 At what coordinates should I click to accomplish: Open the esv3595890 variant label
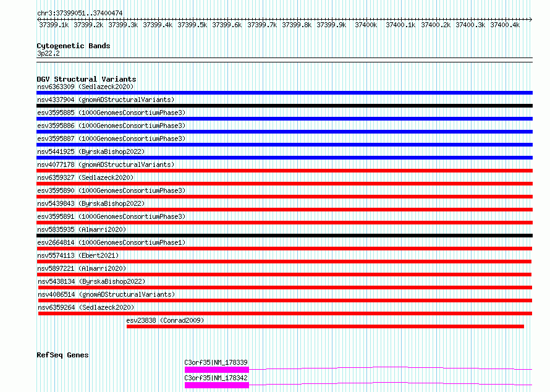click(x=111, y=190)
